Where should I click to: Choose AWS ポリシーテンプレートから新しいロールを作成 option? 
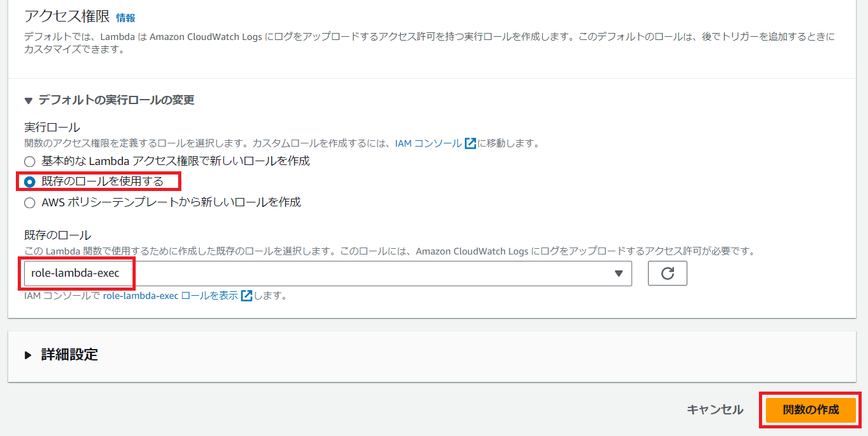[x=30, y=203]
